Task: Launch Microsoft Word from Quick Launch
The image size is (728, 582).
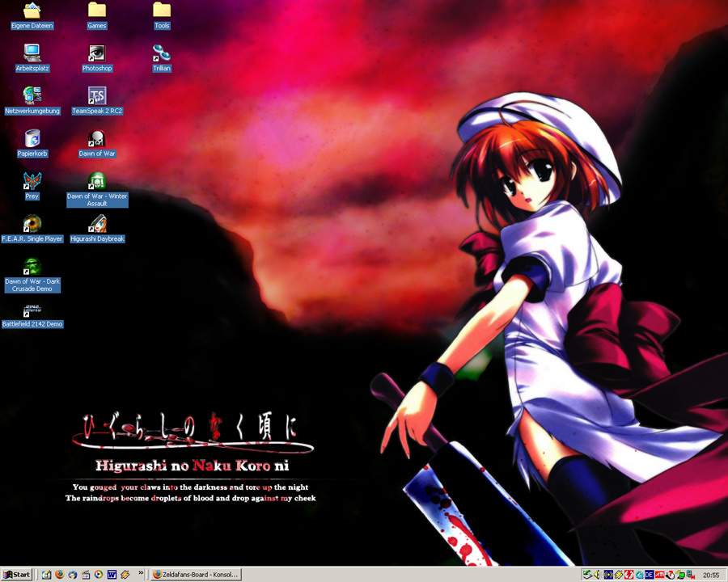Action: click(112, 575)
